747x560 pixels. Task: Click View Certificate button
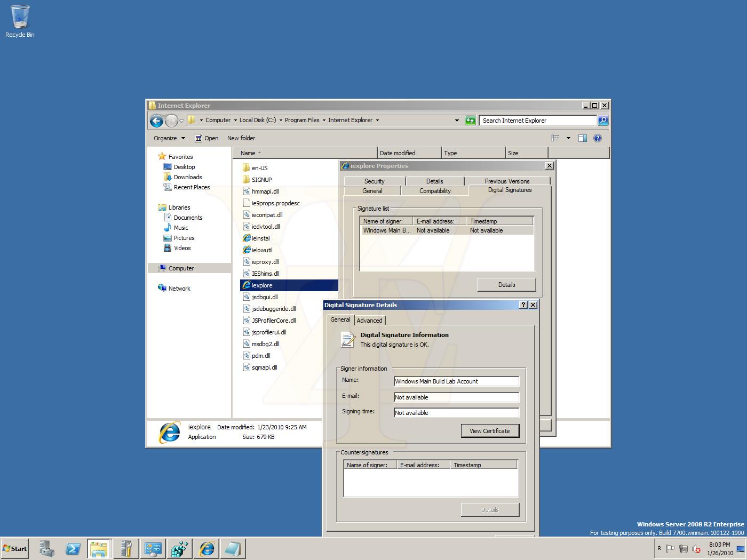tap(490, 431)
